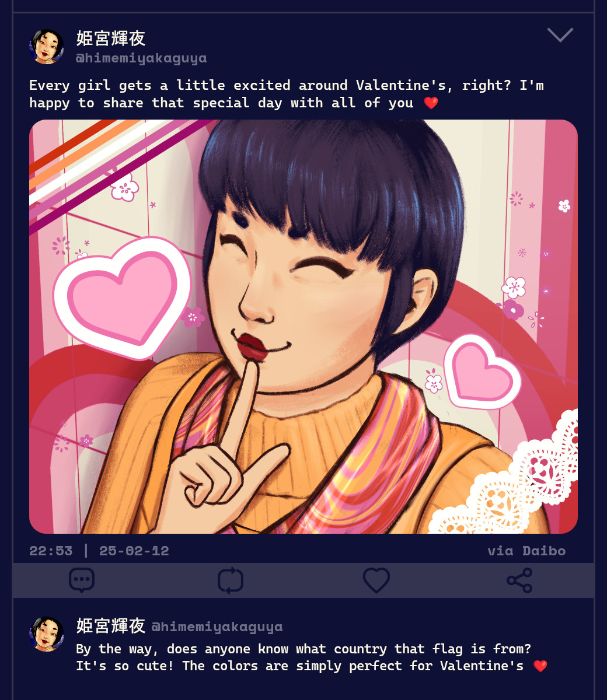Open the main post author's avatar
Image resolution: width=607 pixels, height=700 pixels.
[x=47, y=47]
